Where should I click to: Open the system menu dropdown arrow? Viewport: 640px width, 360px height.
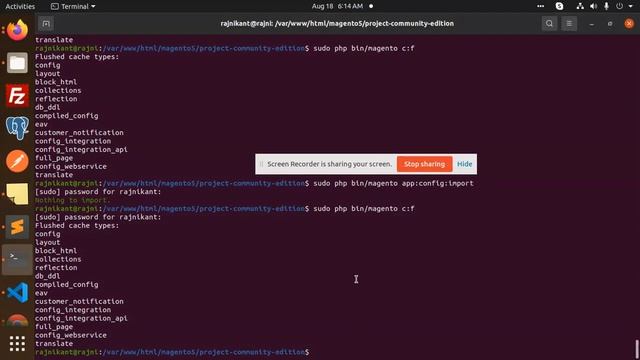(x=631, y=6)
